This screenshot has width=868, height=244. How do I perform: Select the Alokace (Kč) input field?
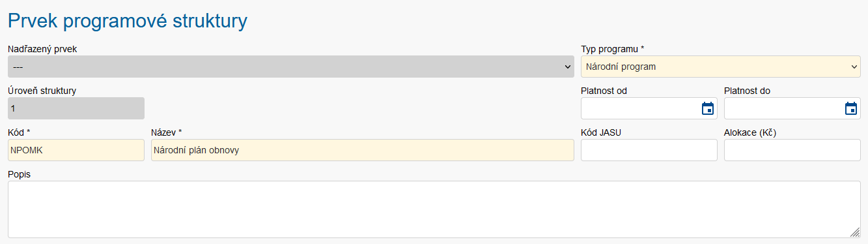tap(792, 150)
